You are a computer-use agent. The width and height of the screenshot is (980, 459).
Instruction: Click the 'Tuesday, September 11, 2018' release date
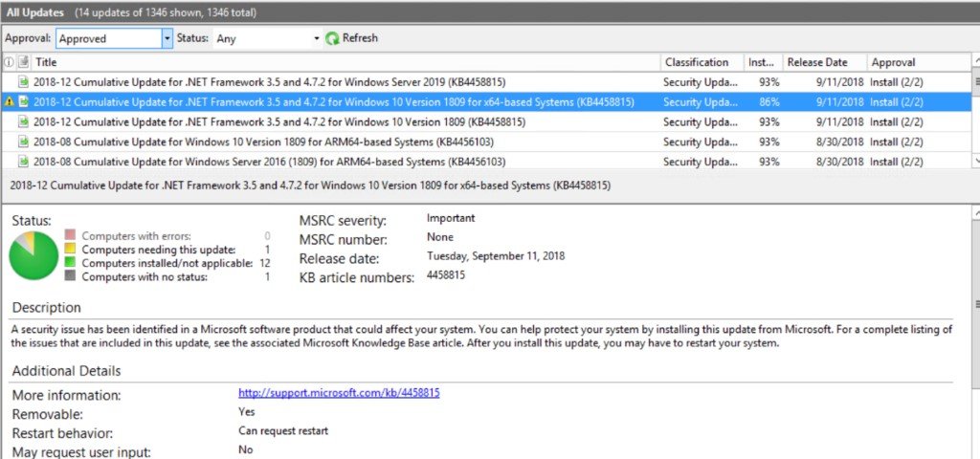(x=496, y=255)
